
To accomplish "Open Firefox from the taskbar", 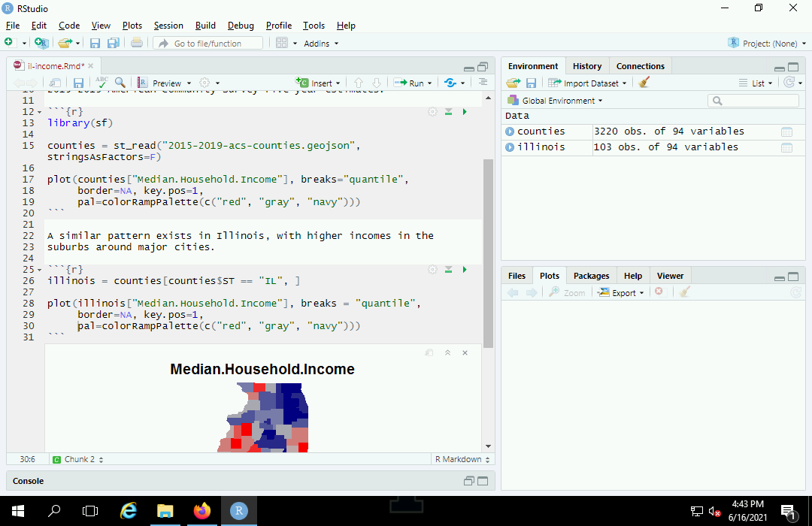I will pyautogui.click(x=201, y=511).
